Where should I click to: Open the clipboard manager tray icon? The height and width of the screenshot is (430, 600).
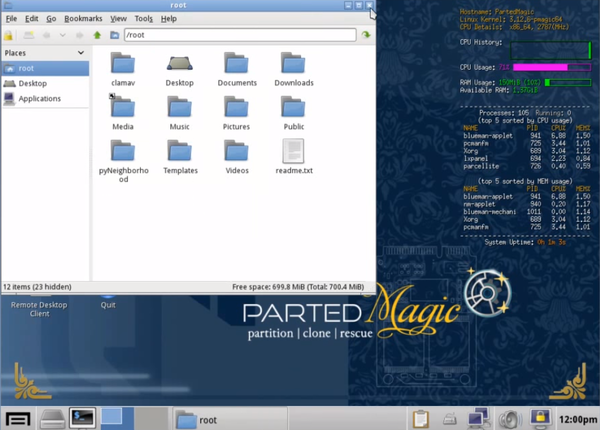[421, 419]
